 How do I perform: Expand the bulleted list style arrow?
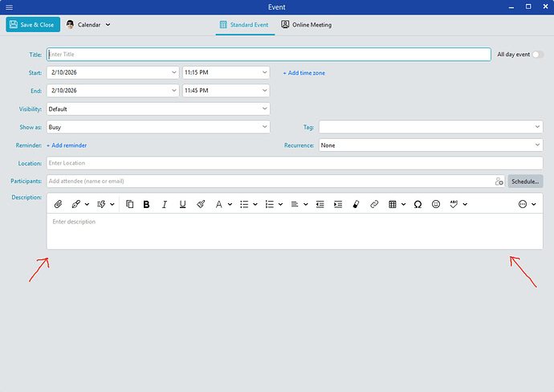tap(255, 204)
